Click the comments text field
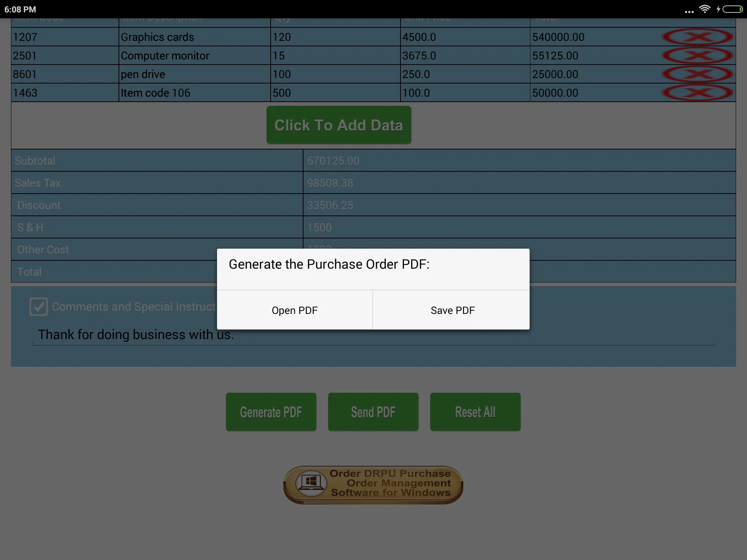The height and width of the screenshot is (560, 747). point(373,335)
